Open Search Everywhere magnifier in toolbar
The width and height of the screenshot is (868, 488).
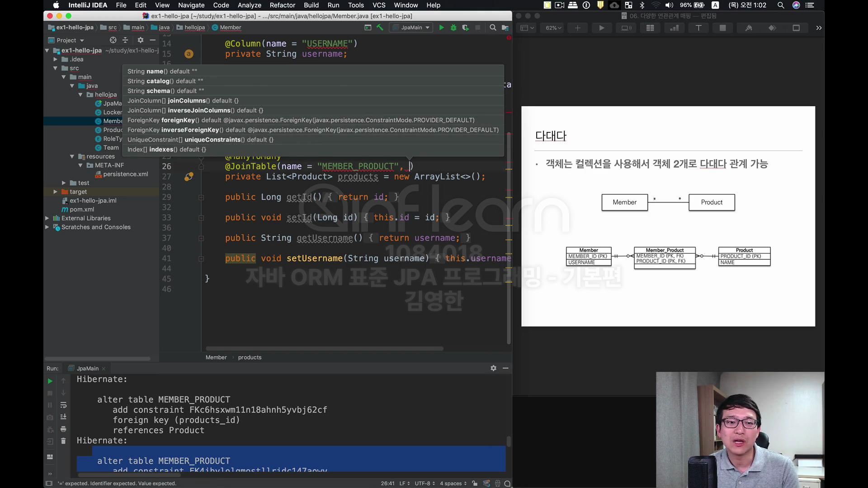(x=493, y=28)
